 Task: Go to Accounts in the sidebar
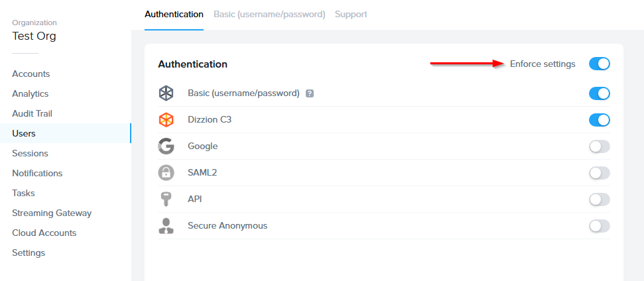pyautogui.click(x=31, y=74)
